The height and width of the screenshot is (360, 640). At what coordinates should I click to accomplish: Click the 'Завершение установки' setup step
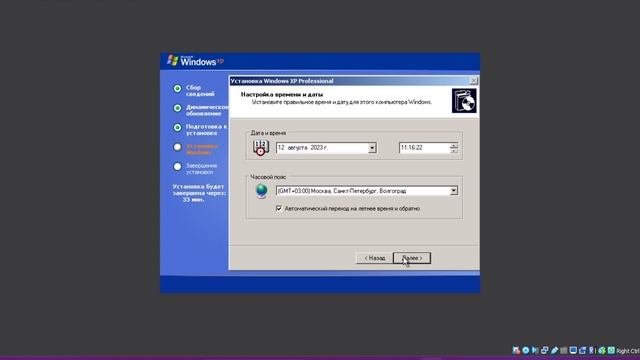coord(202,169)
